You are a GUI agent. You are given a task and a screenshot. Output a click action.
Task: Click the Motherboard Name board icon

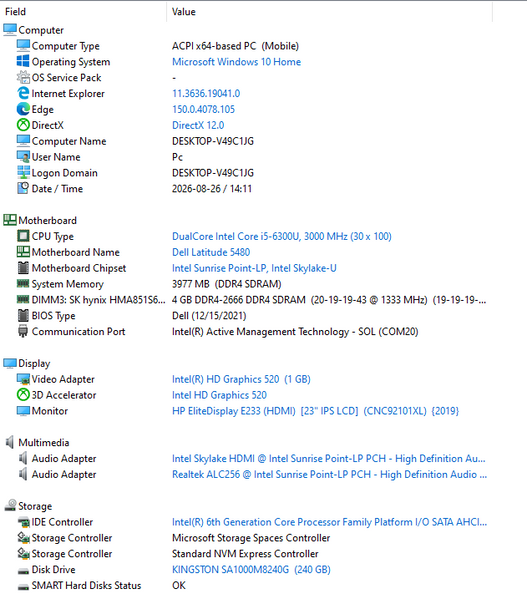pyautogui.click(x=23, y=252)
